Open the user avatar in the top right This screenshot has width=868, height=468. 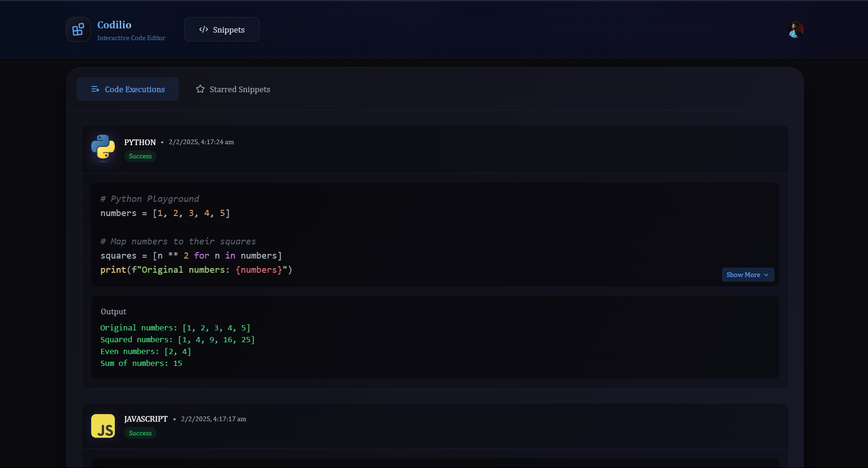[796, 29]
